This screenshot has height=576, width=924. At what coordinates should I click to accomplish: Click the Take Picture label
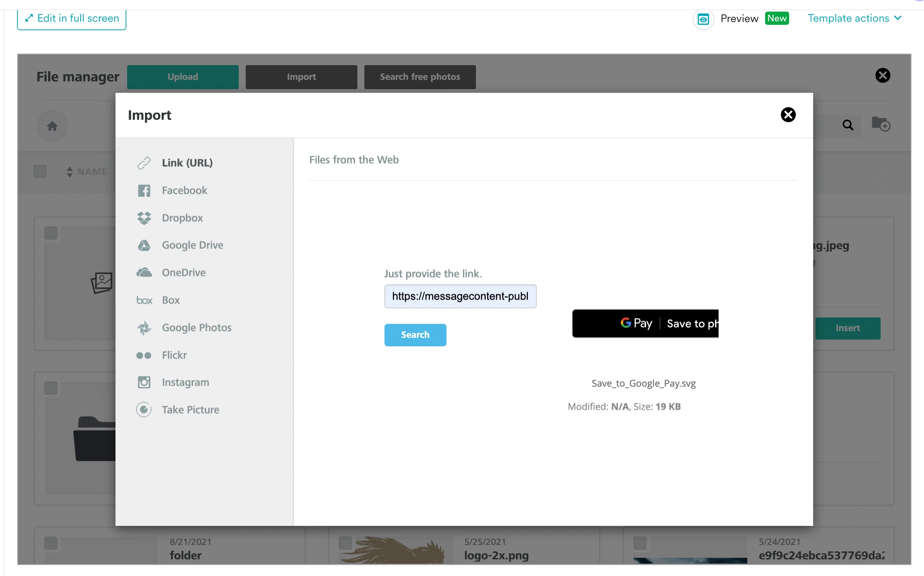click(x=190, y=410)
